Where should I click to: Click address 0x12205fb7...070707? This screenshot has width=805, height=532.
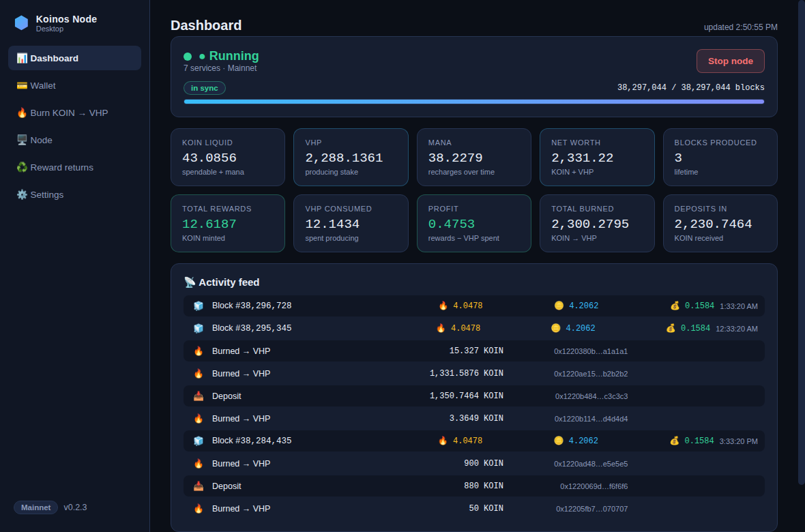592,509
